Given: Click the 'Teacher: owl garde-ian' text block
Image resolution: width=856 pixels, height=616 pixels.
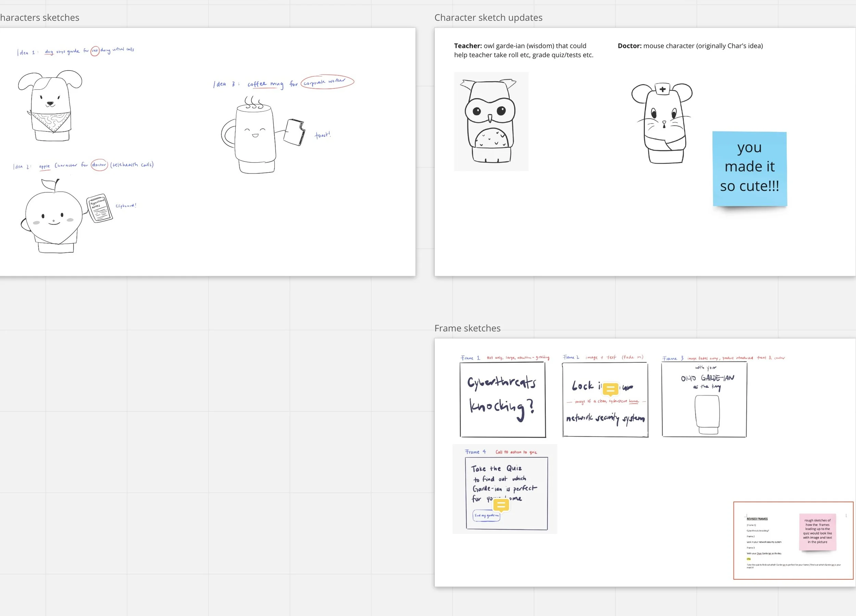Looking at the screenshot, I should coord(524,50).
